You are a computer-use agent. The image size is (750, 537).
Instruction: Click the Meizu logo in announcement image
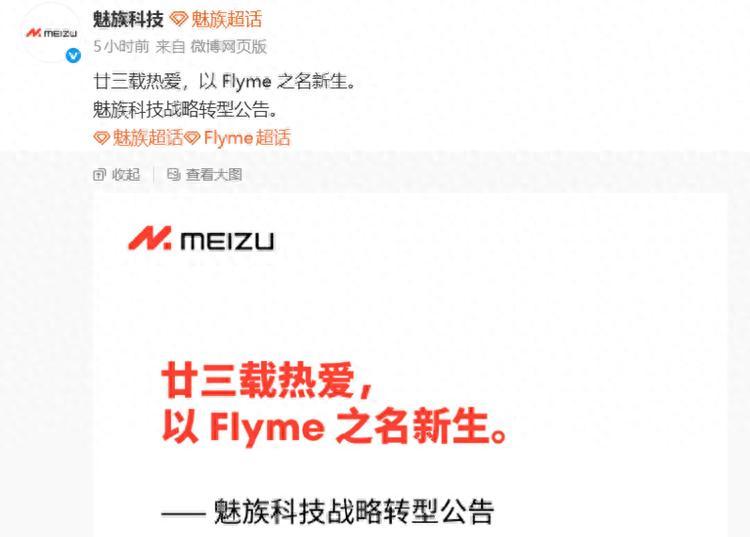tap(201, 238)
